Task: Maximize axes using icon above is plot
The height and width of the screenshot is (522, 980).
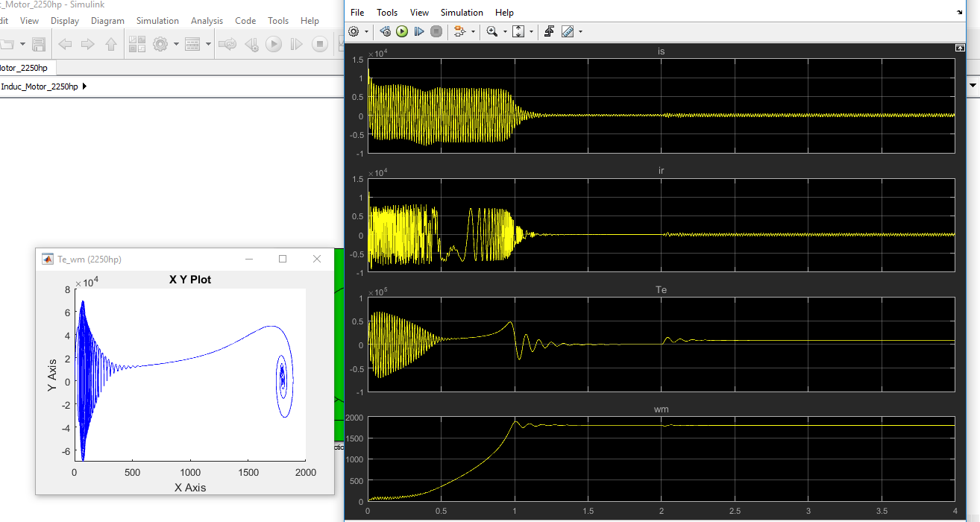Action: point(960,48)
